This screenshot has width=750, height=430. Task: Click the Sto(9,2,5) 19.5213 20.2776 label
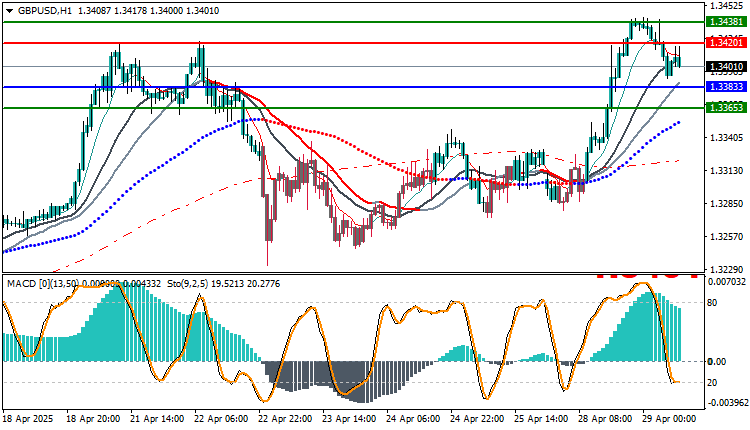223,284
